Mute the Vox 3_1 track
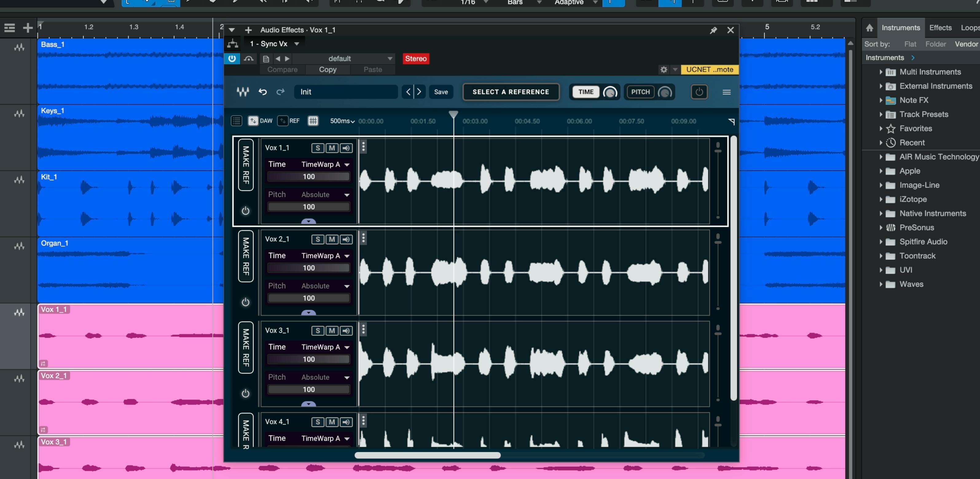The width and height of the screenshot is (980, 479). coord(332,331)
